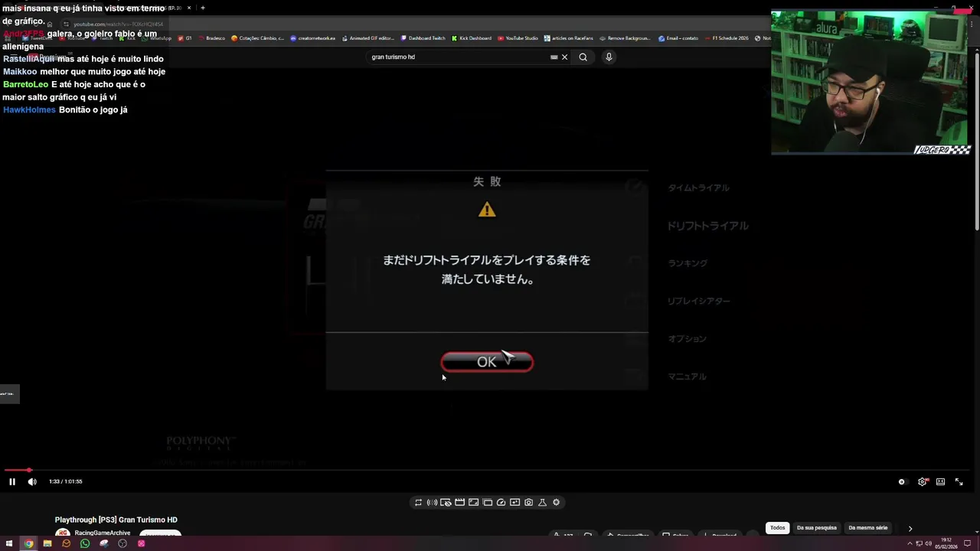Clear the search query with the X
The image size is (980, 551).
pyautogui.click(x=565, y=57)
